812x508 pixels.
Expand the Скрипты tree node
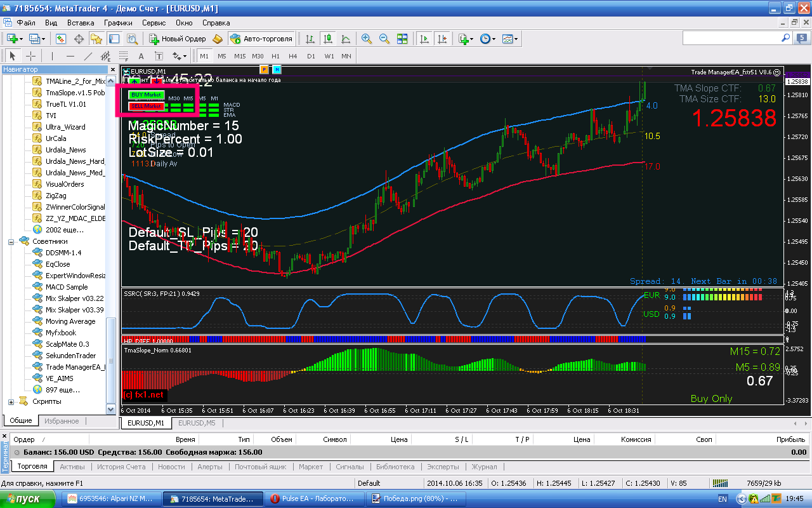(11, 401)
